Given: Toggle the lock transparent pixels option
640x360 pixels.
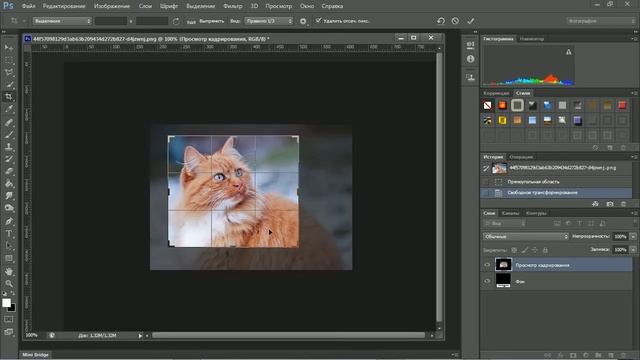Looking at the screenshot, I should pos(514,250).
